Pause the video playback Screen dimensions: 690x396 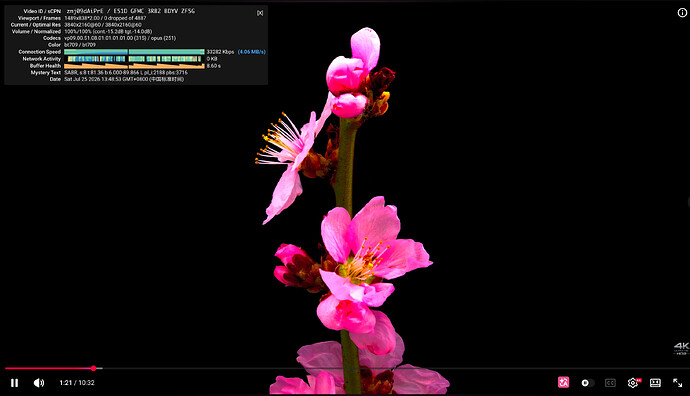[15, 383]
